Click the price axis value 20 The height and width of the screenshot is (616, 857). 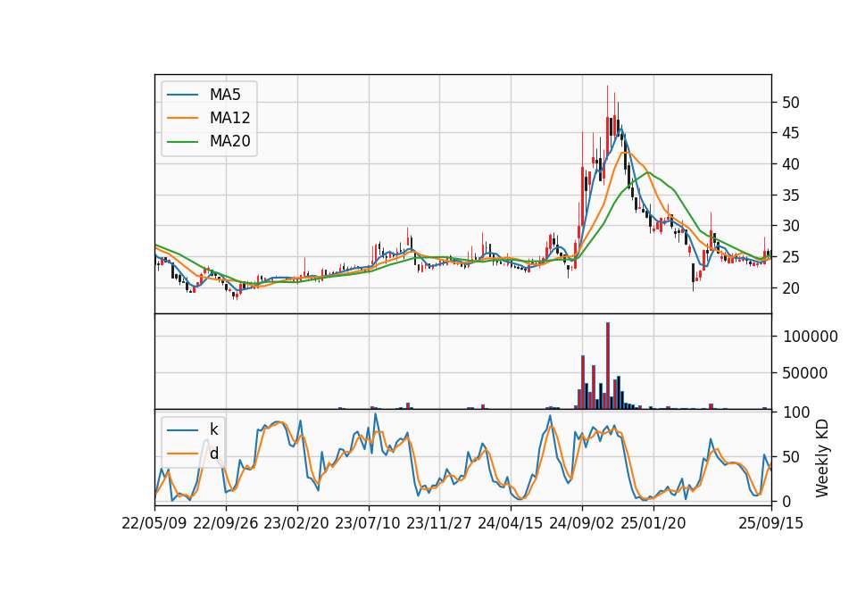791,288
